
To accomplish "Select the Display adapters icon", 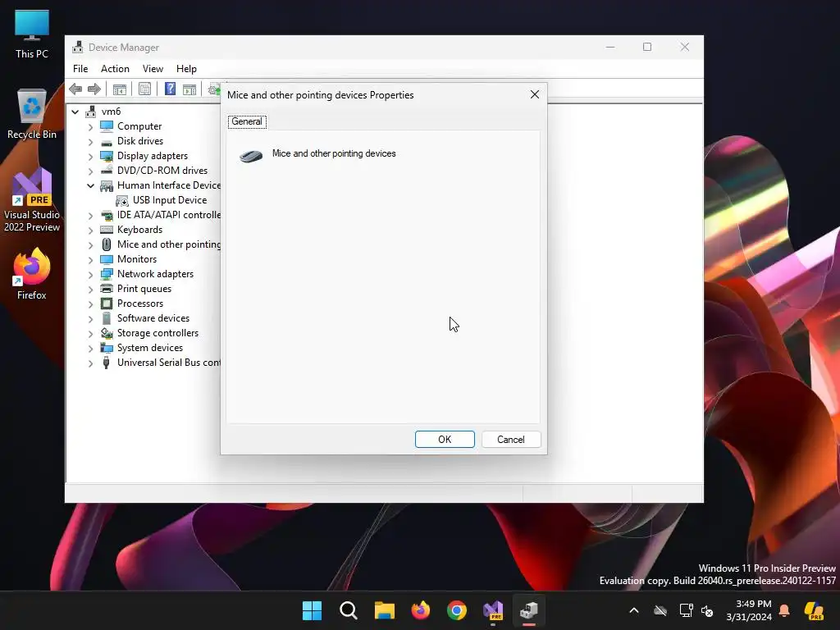I will [107, 156].
